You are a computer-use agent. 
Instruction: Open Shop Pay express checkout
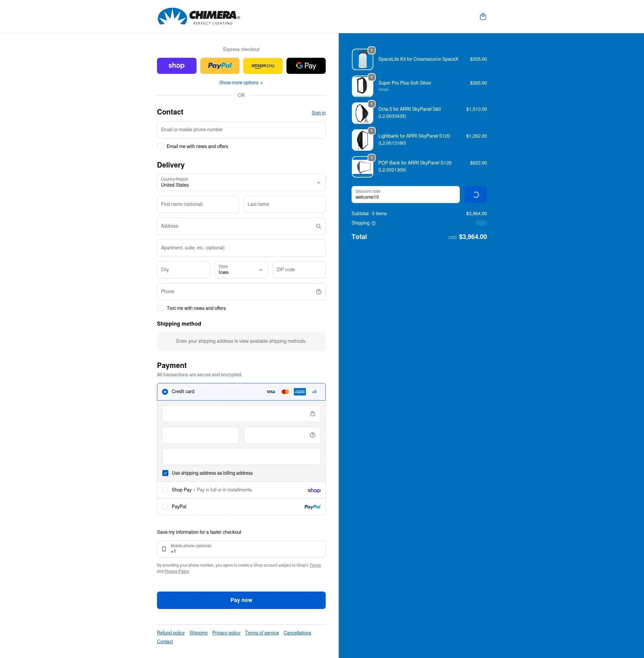(176, 65)
